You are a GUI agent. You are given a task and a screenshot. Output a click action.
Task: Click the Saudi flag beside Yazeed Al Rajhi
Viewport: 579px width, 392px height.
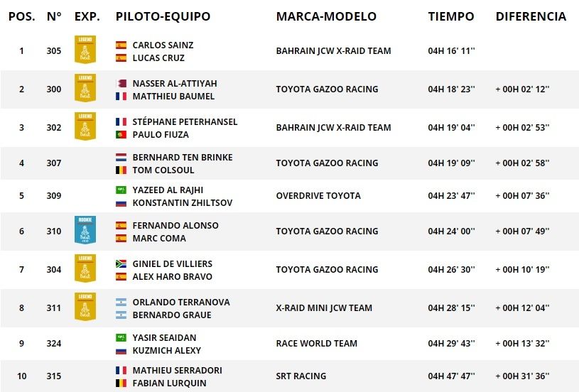pos(121,190)
